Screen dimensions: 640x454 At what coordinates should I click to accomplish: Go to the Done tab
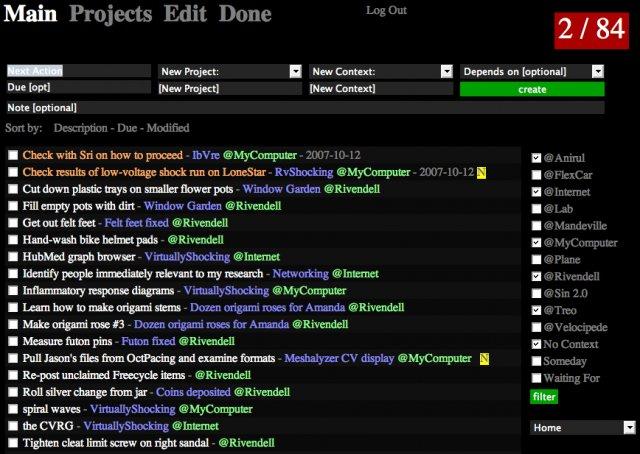[x=245, y=15]
